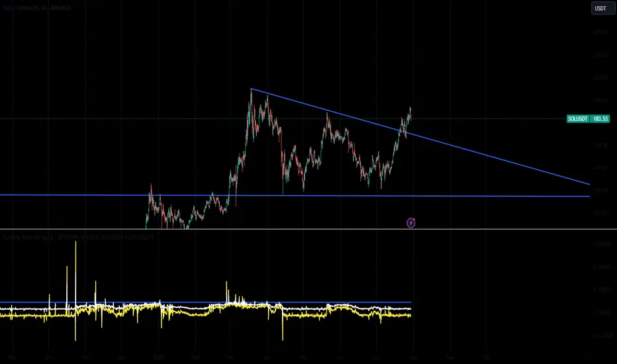The image size is (617, 364).
Task: Click the 2024 label on the time axis
Action: [x=158, y=357]
